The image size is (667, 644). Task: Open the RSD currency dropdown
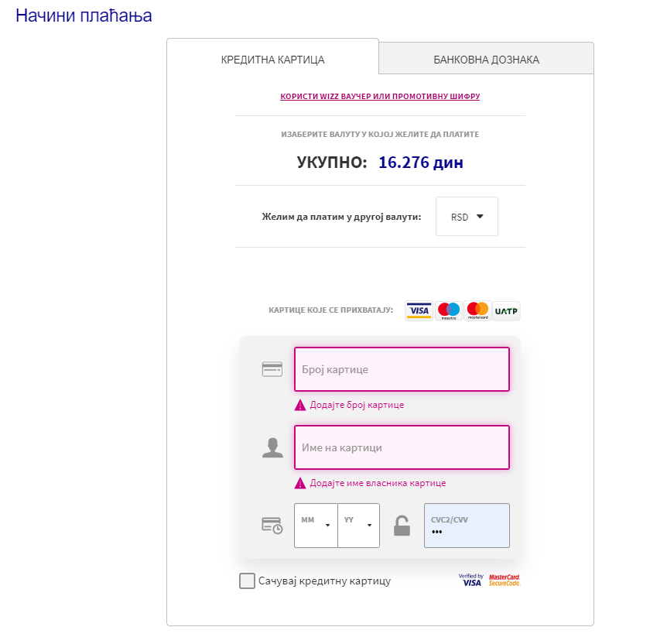pos(467,217)
